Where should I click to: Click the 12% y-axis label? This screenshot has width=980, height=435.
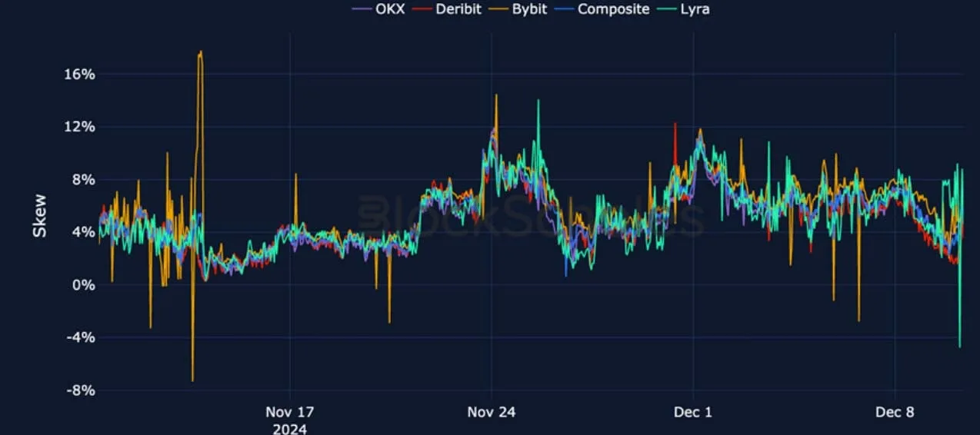(79, 127)
